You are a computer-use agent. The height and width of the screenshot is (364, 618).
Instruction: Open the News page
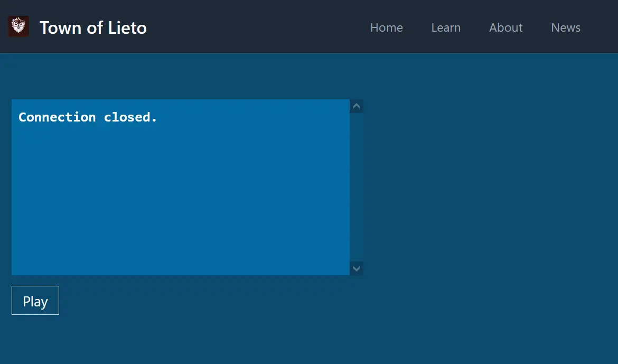tap(566, 27)
